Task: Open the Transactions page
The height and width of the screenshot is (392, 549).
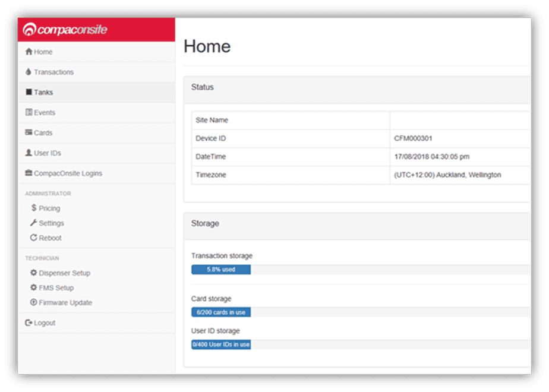Action: tap(97, 72)
